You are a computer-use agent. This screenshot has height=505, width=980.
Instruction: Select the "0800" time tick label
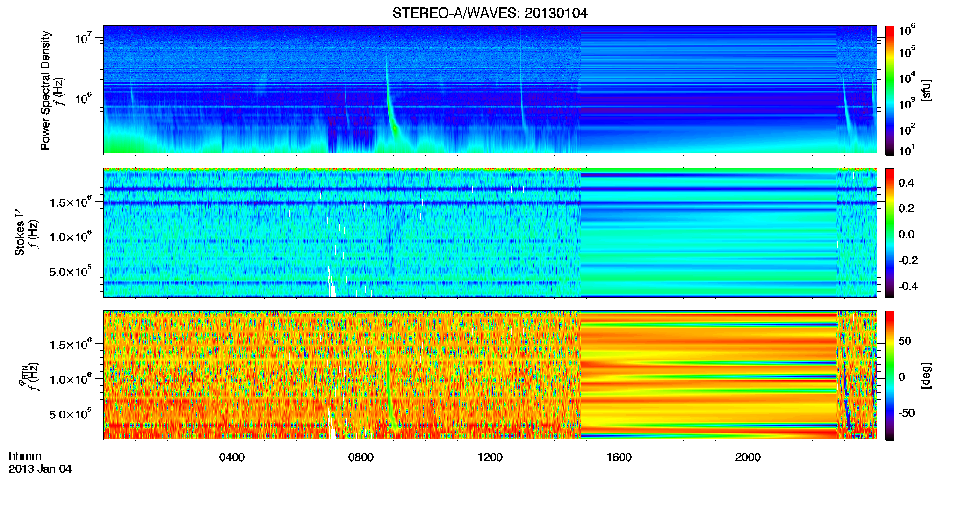click(361, 457)
